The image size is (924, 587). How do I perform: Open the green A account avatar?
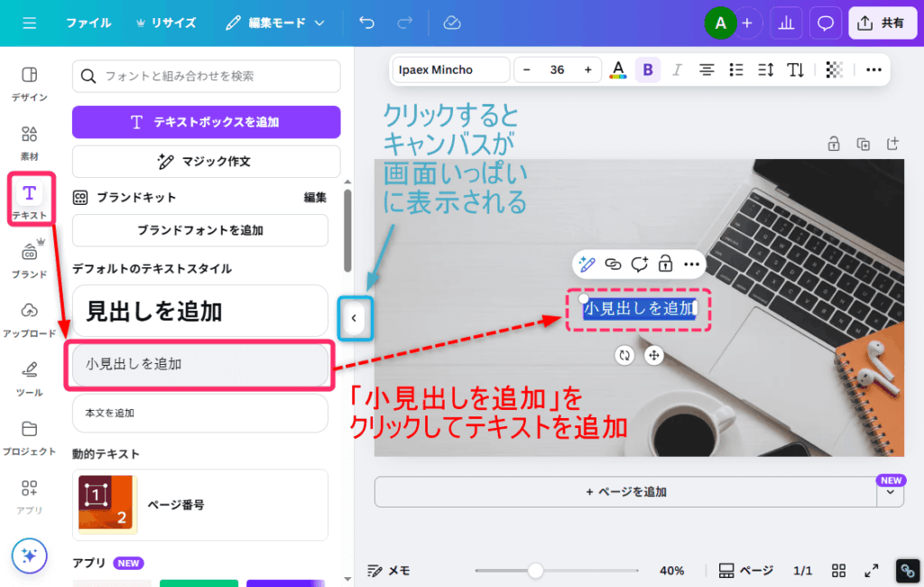click(x=720, y=23)
